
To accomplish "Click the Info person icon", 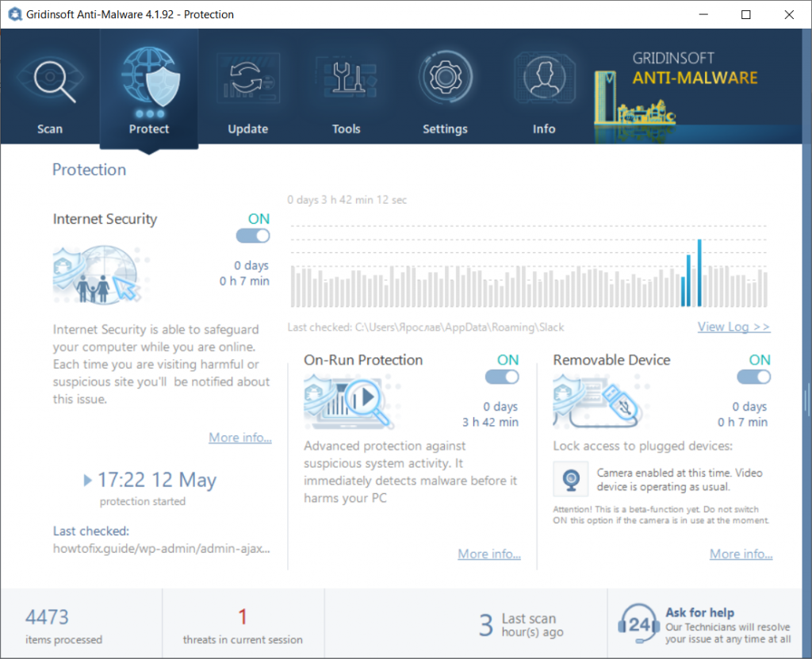I will (544, 79).
